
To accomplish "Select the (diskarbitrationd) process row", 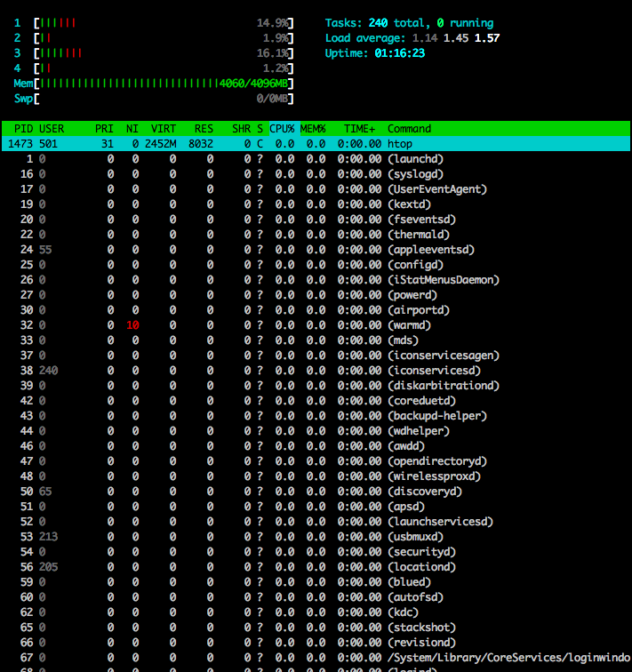I will point(316,386).
